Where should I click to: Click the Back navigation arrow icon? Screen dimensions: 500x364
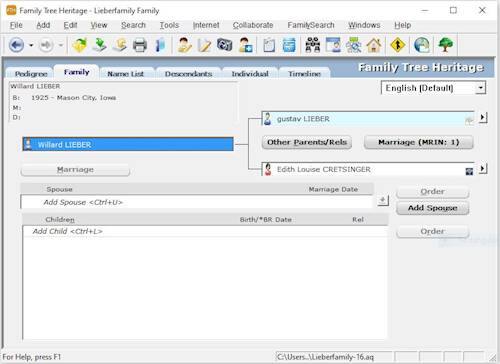pos(16,45)
